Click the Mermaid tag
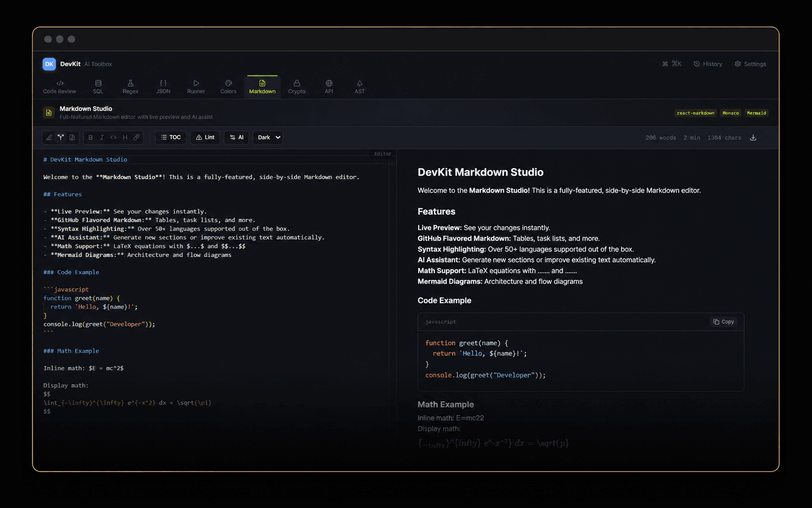812x508 pixels. (756, 113)
